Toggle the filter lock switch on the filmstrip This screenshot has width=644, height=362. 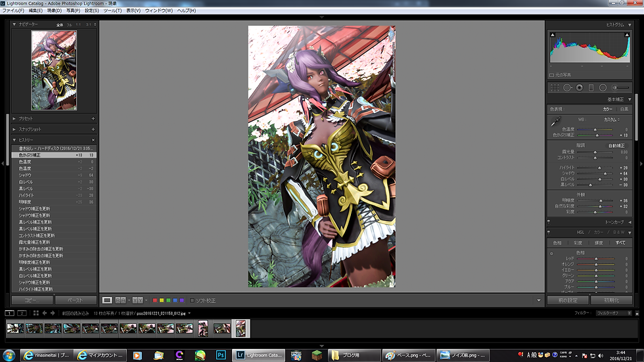(637, 313)
